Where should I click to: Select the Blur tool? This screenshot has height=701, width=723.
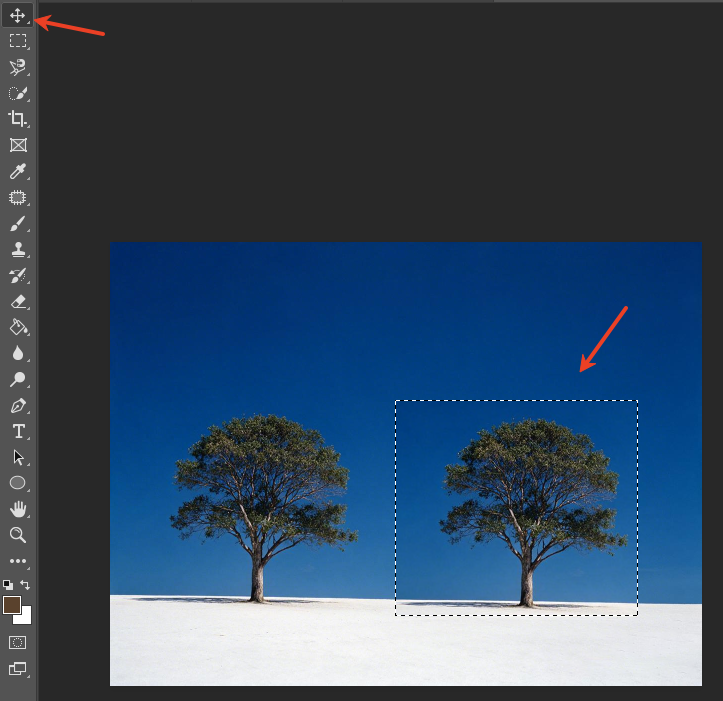coord(18,353)
